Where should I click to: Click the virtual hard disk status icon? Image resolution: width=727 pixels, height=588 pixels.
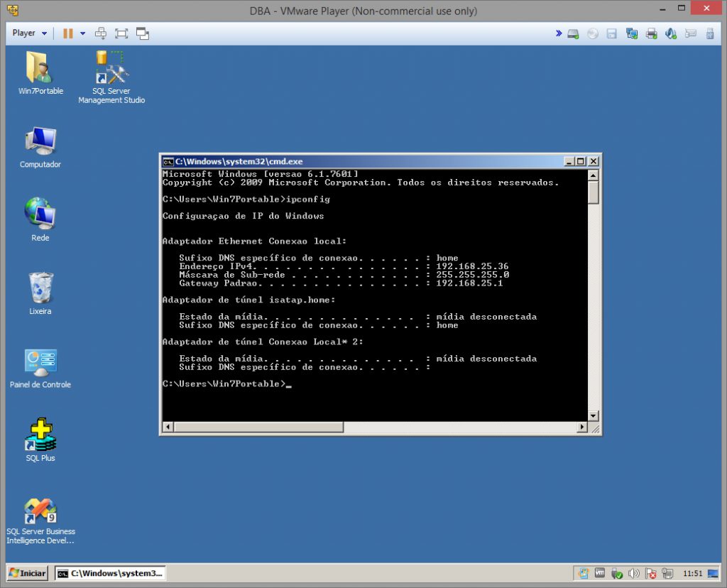click(x=572, y=33)
